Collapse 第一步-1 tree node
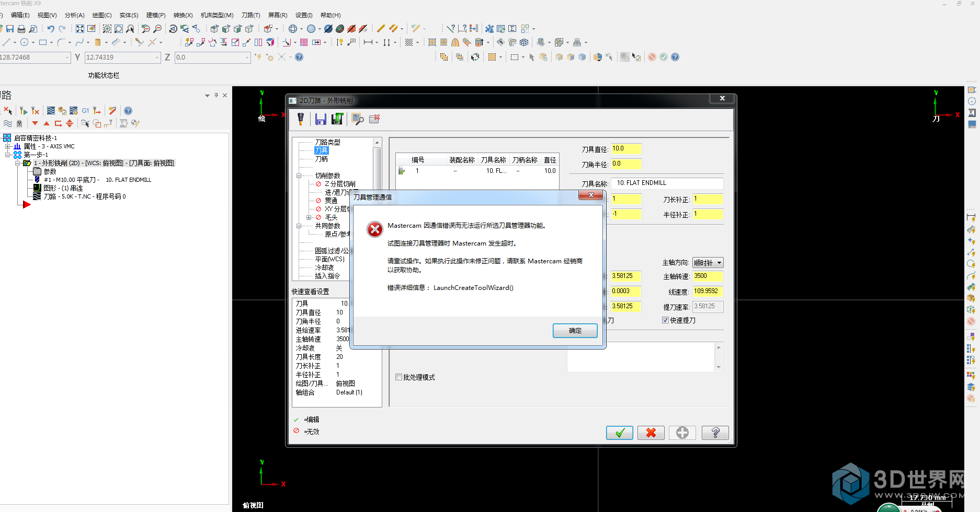The image size is (980, 512). [8, 155]
